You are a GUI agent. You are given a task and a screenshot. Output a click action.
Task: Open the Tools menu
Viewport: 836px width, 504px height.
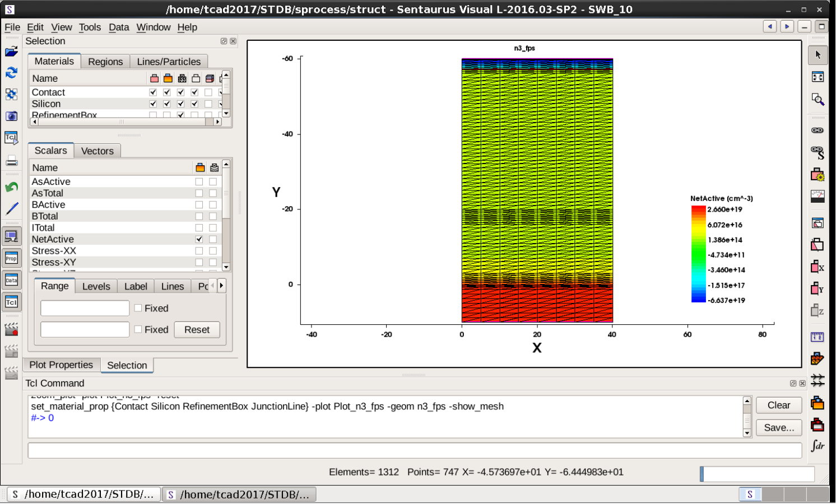click(x=90, y=27)
